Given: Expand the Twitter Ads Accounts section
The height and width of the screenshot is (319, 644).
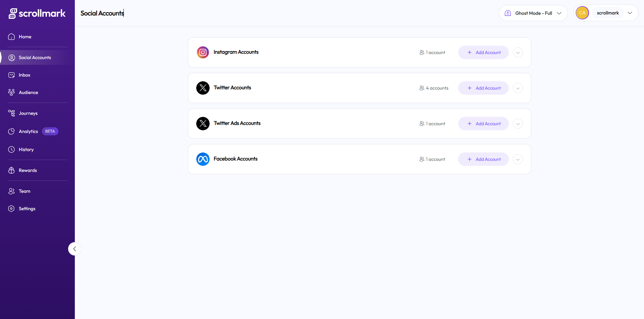Looking at the screenshot, I should point(518,124).
